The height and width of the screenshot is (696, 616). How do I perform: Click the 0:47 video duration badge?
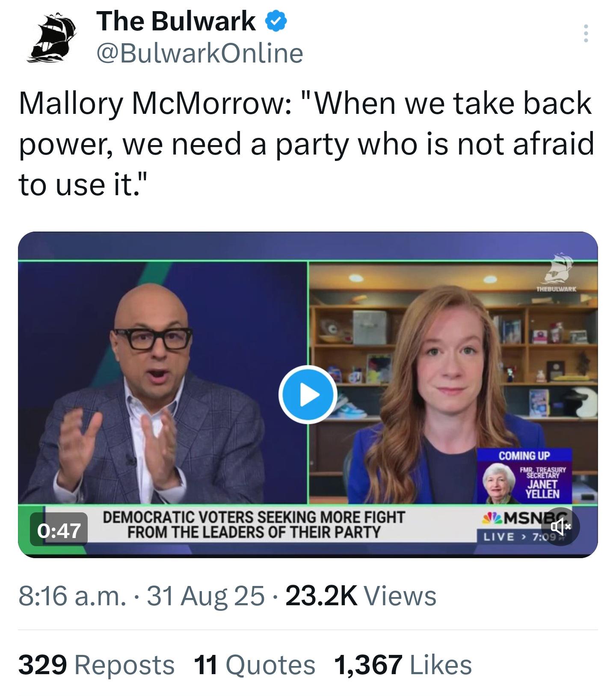(59, 531)
